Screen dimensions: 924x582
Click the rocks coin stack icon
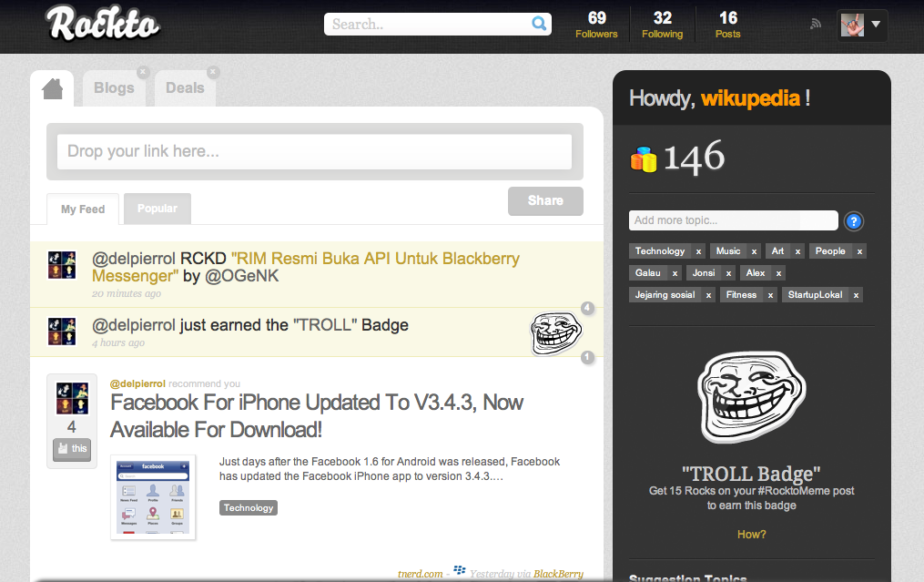click(644, 158)
